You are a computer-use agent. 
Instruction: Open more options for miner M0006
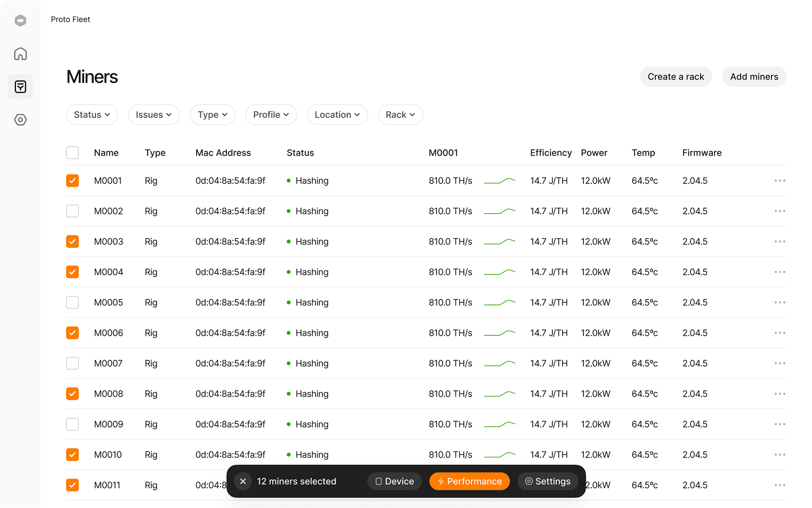pos(780,333)
